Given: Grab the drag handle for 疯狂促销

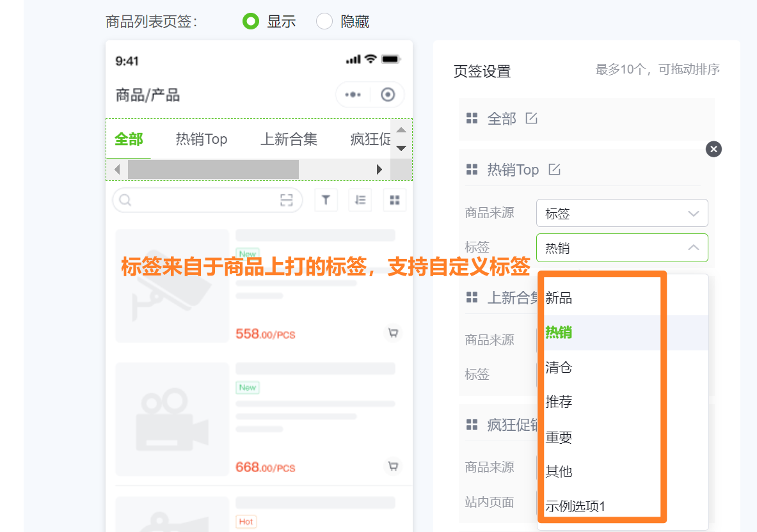Looking at the screenshot, I should (472, 425).
